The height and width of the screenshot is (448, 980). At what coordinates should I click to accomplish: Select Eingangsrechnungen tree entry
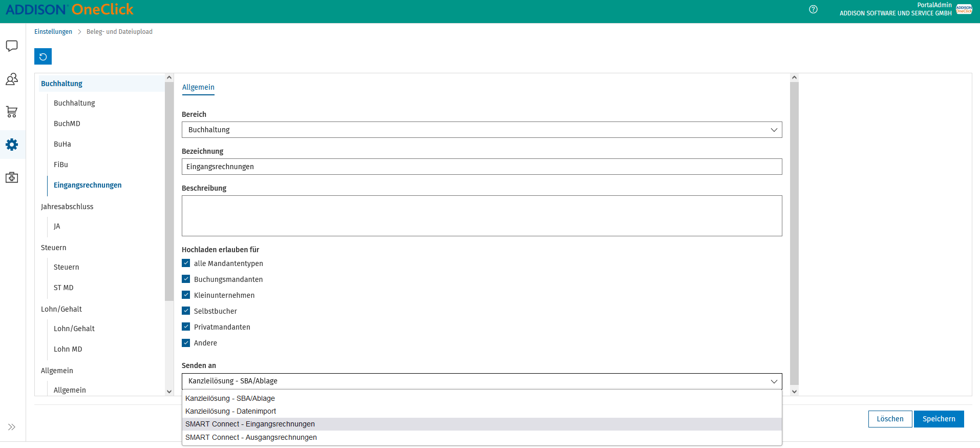point(88,185)
